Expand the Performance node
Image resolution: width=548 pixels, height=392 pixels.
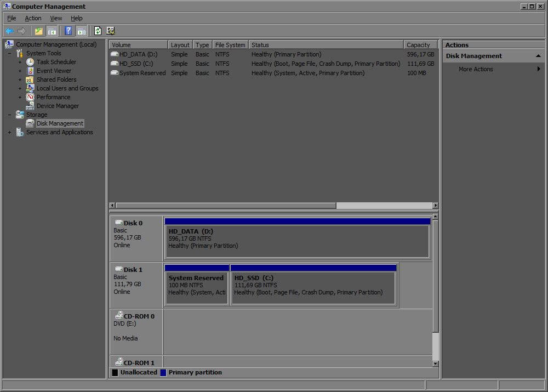pos(20,97)
